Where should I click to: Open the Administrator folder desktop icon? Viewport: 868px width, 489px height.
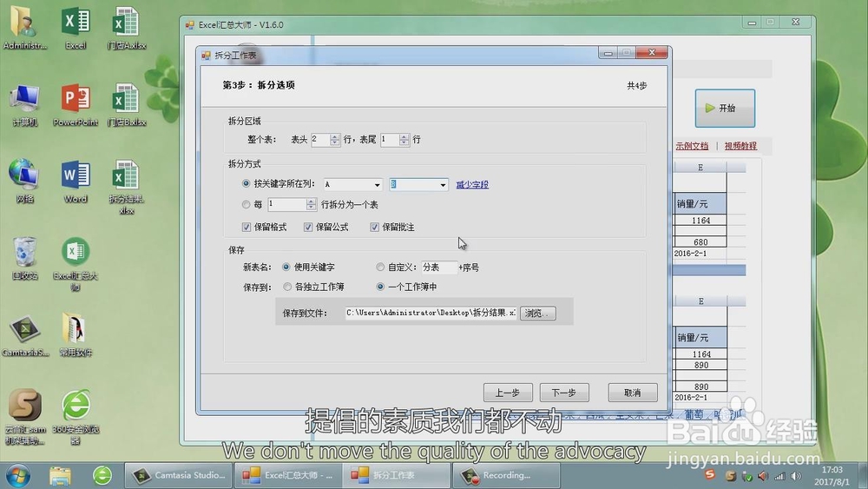click(x=24, y=29)
